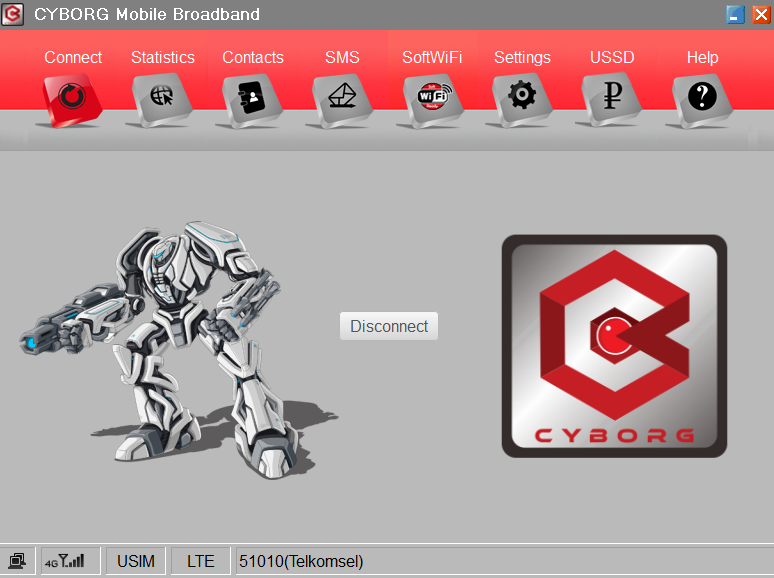
Task: Select the Help tab label
Action: 702,58
